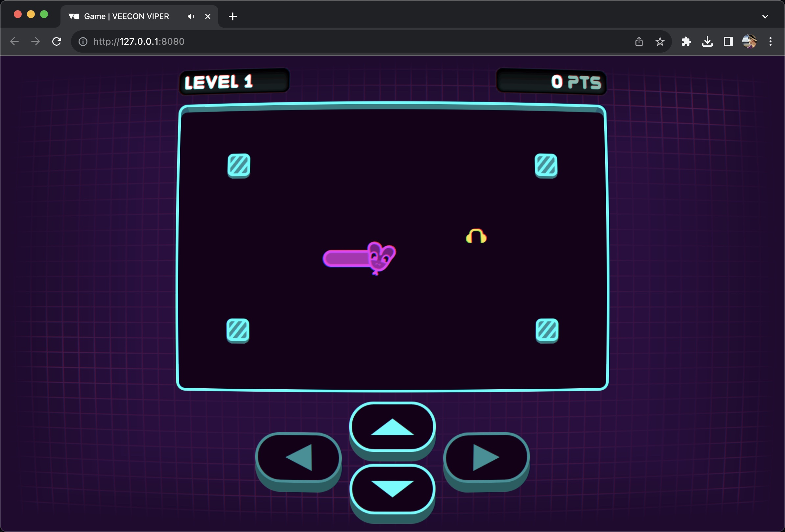Reload the page

[x=57, y=41]
